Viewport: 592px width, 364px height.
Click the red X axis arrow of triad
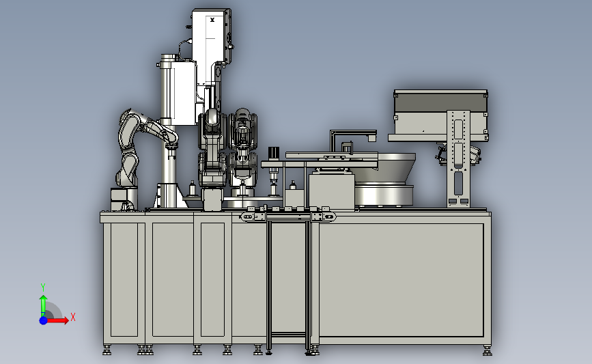[58, 320]
